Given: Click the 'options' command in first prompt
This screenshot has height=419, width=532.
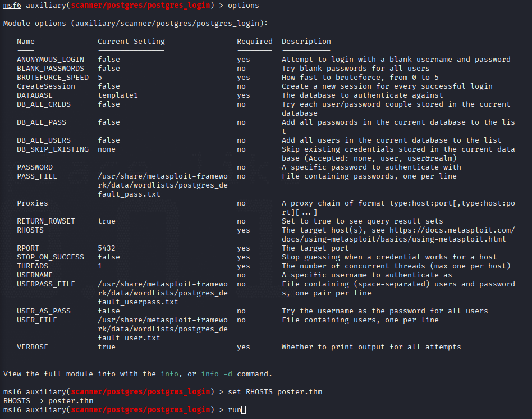Looking at the screenshot, I should coord(243,6).
